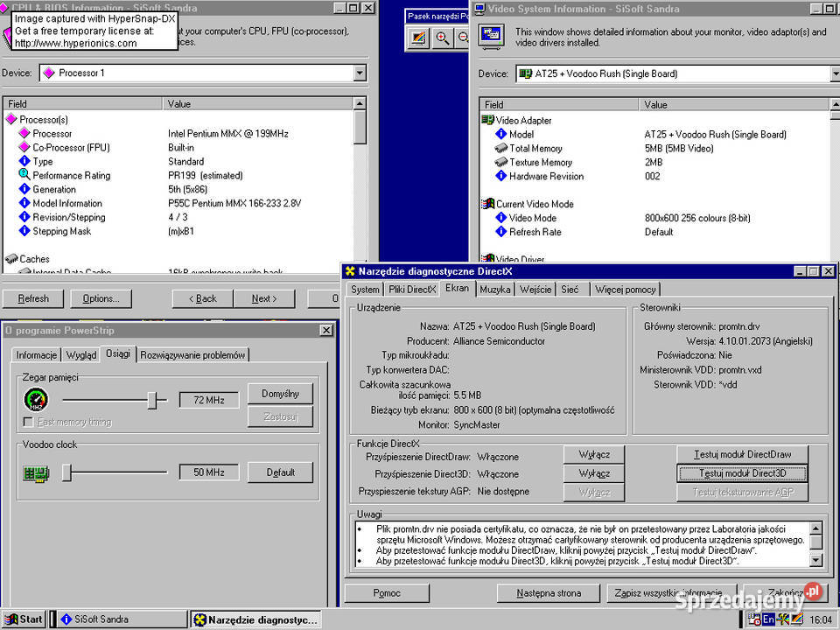This screenshot has width=840, height=630.
Task: Click Wyłącz next to DirectDraw acceleration
Action: pos(594,454)
